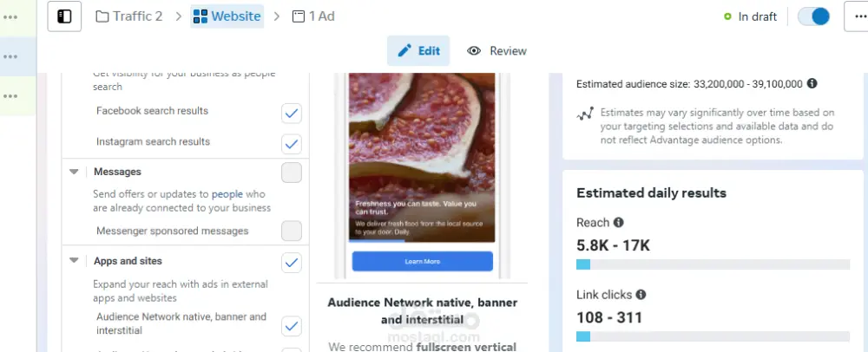Click the Reach estimate progress bar
Screen dimensions: 868x352
[x=713, y=264]
